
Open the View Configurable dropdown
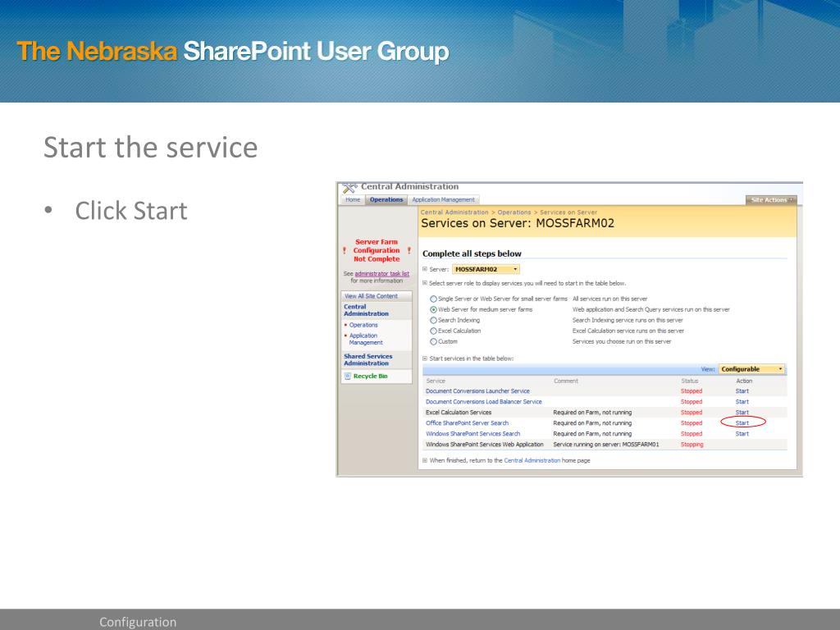tap(751, 369)
